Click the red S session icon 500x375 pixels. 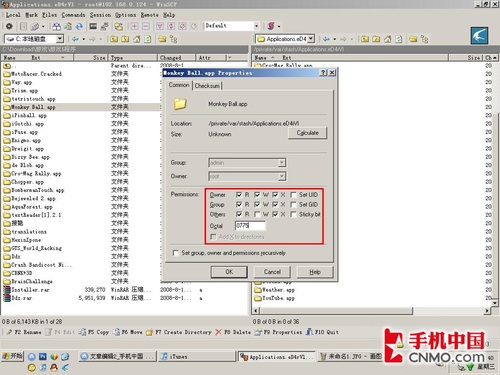click(271, 26)
